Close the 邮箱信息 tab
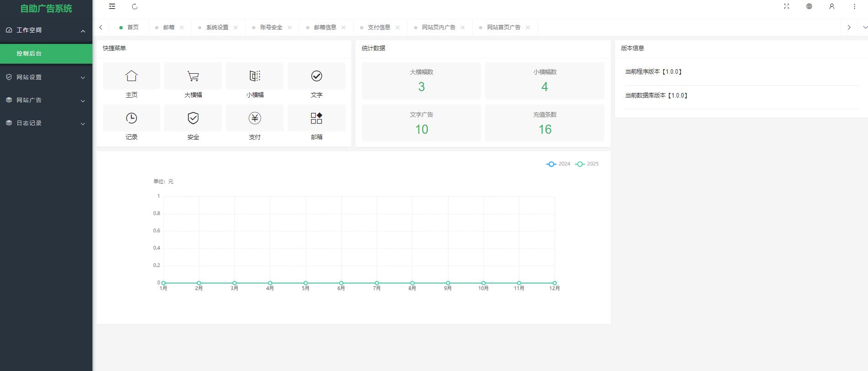The width and height of the screenshot is (868, 371). [x=344, y=27]
